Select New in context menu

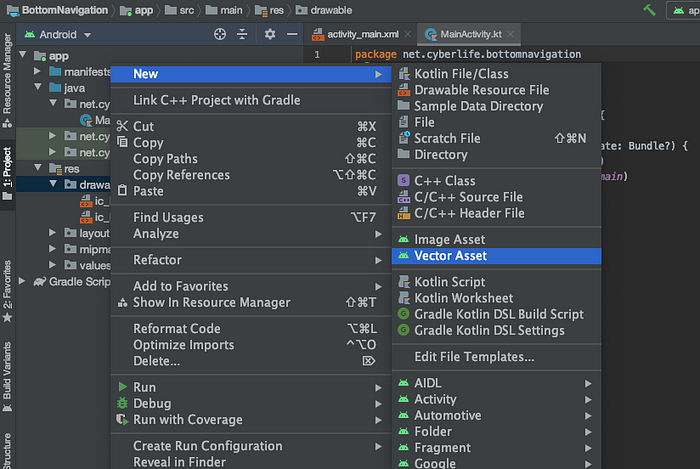tap(251, 74)
